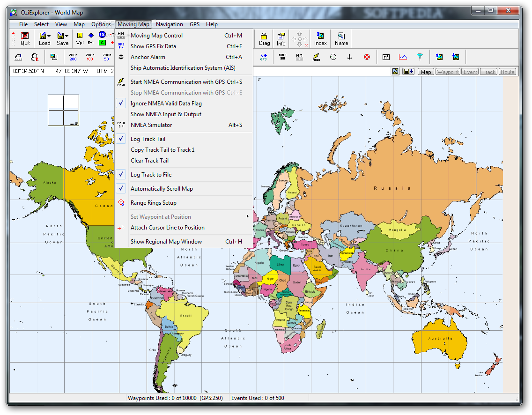Open the Help menu
The image size is (532, 415).
[212, 24]
